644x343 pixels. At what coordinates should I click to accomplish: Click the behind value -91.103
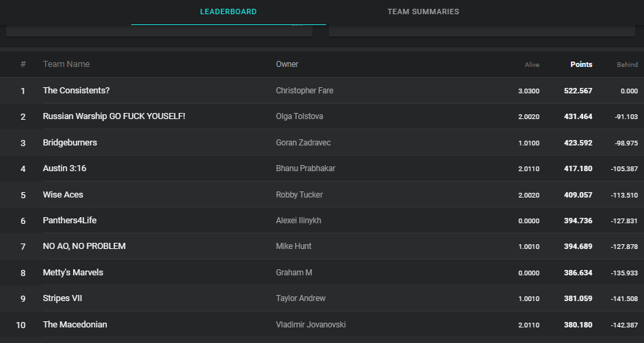pyautogui.click(x=626, y=117)
